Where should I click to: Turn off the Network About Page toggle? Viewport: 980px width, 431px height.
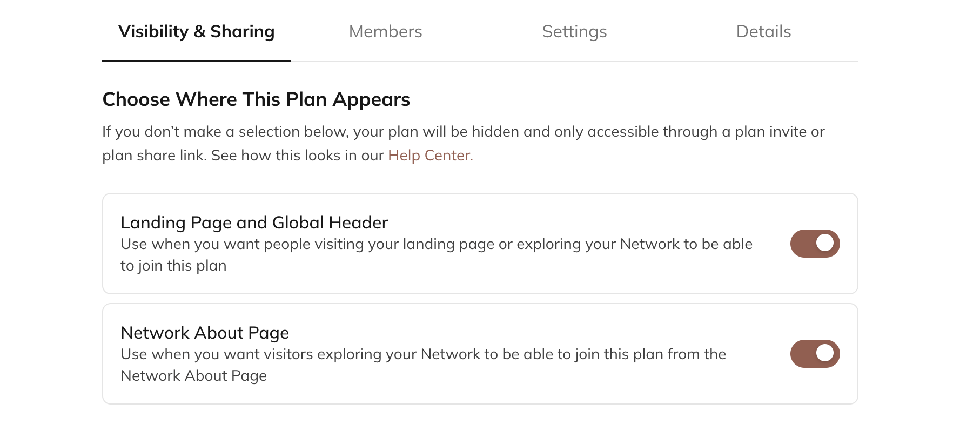814,354
